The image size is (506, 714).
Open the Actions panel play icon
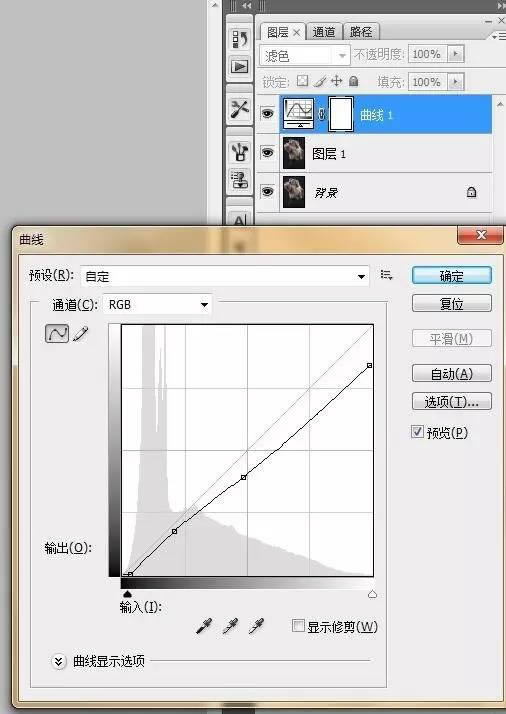pos(240,67)
